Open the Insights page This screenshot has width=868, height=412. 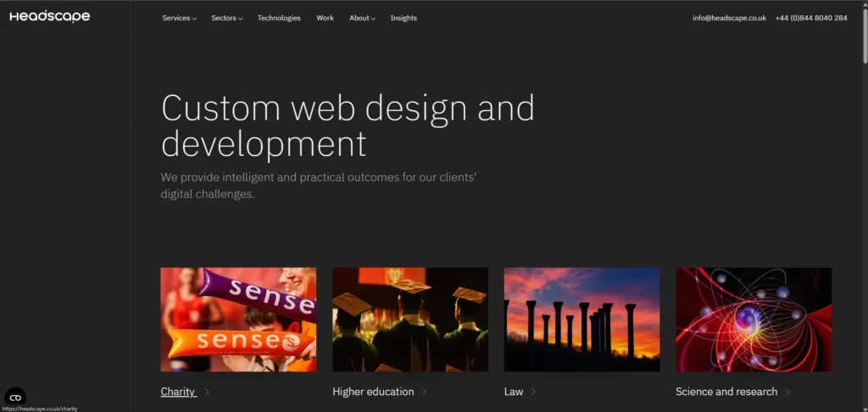click(403, 19)
